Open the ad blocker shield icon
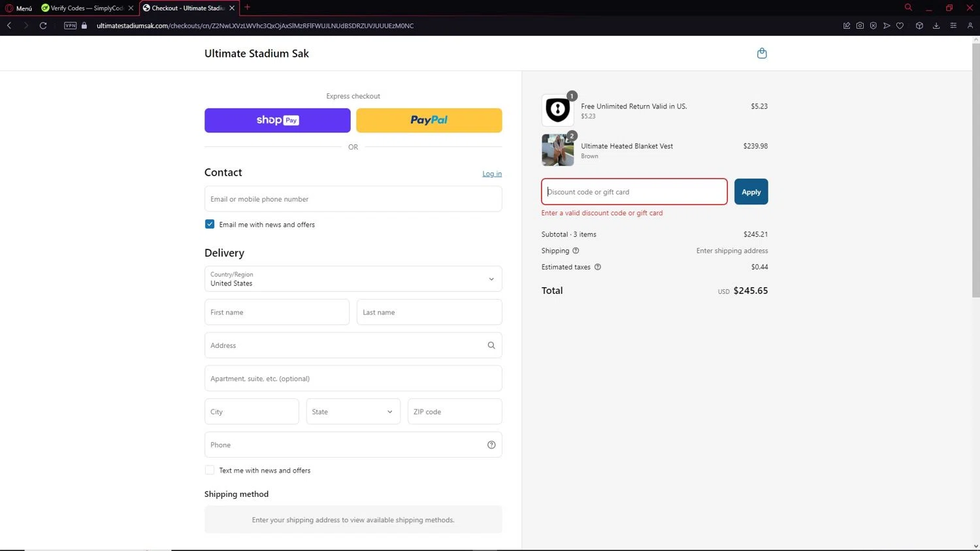The height and width of the screenshot is (551, 980). (x=874, y=25)
